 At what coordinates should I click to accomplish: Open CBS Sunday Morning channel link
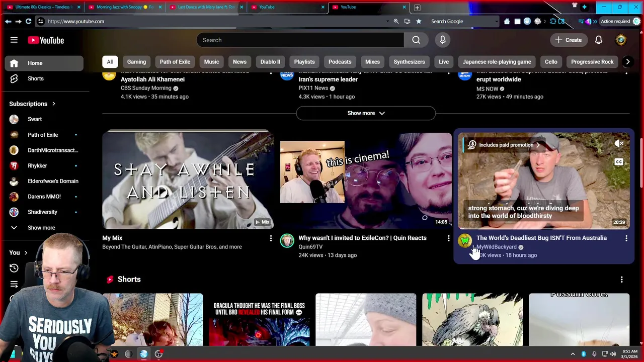[146, 88]
